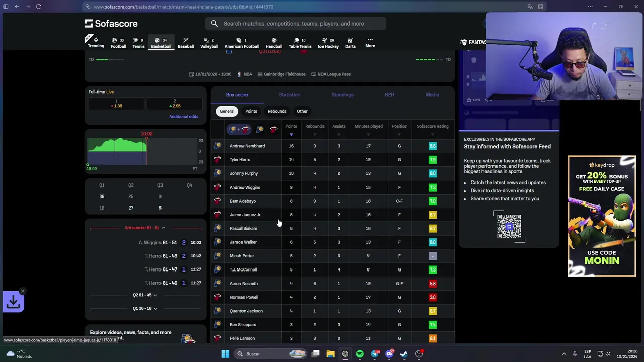
Task: Select the Rebounds stats pill
Action: point(277,111)
